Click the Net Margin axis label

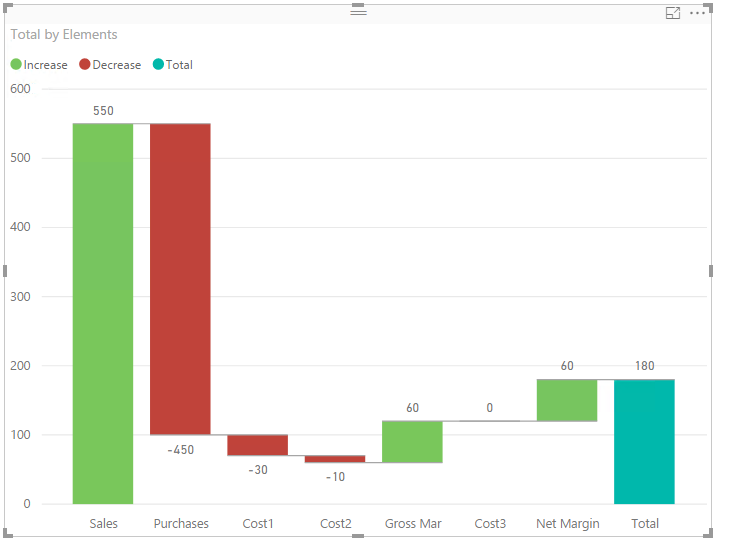[568, 524]
